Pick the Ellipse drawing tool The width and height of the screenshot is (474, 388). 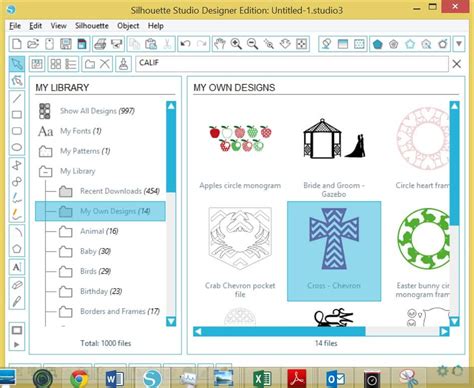click(x=17, y=147)
